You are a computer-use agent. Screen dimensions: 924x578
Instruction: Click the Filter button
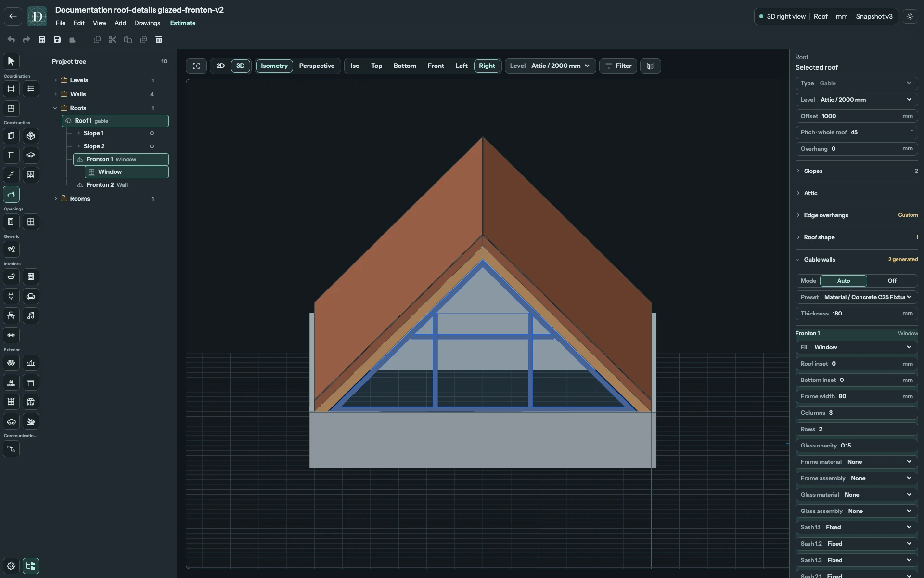tap(618, 66)
